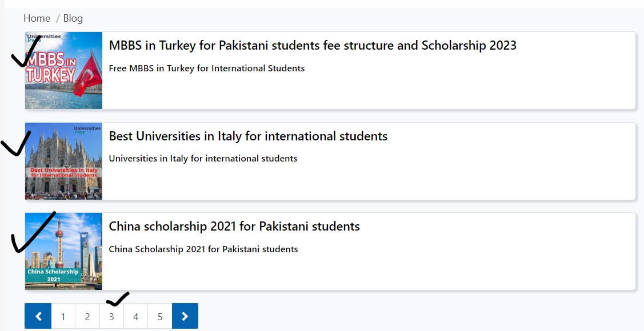Open MBBS in Turkey fee structure article title
644x331 pixels.
[313, 46]
